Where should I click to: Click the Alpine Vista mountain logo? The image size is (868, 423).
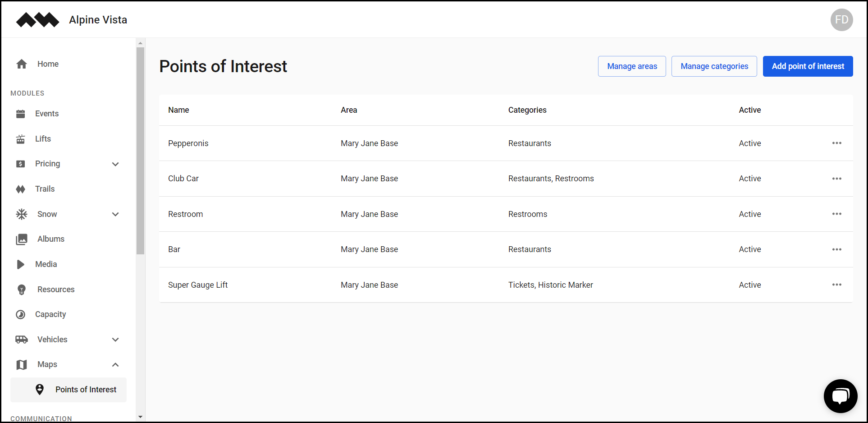click(37, 20)
